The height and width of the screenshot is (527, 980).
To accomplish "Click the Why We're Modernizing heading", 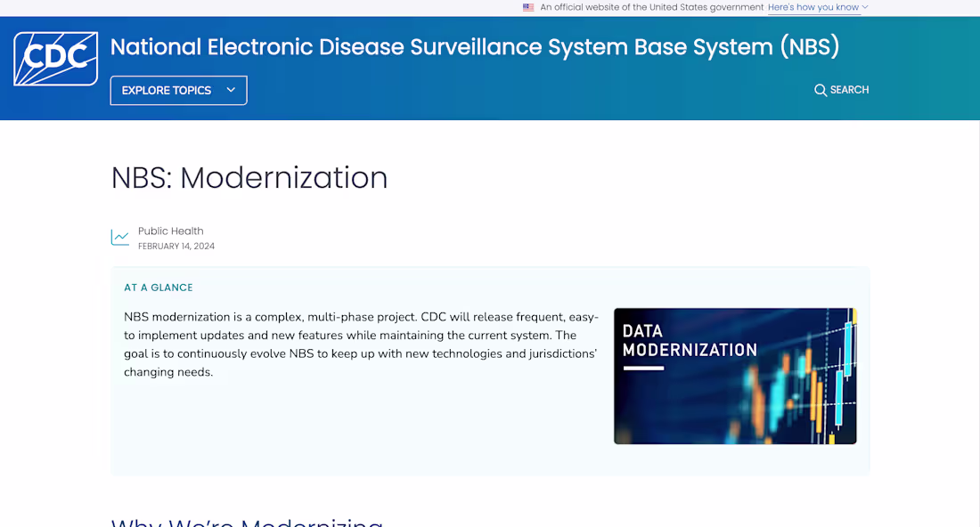I will [245, 521].
